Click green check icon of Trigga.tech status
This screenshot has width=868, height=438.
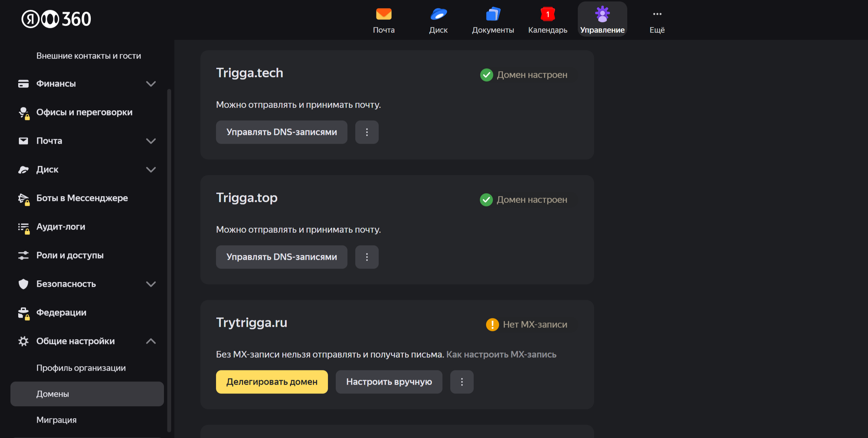486,75
